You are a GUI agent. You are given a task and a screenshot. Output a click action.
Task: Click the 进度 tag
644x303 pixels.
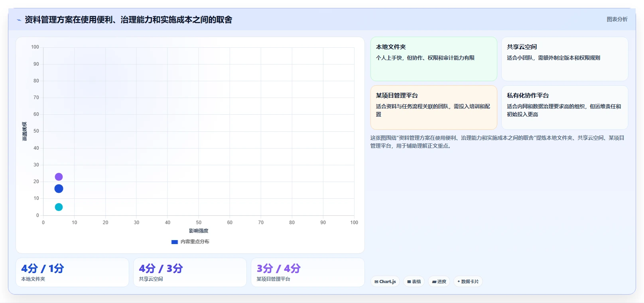click(x=439, y=281)
